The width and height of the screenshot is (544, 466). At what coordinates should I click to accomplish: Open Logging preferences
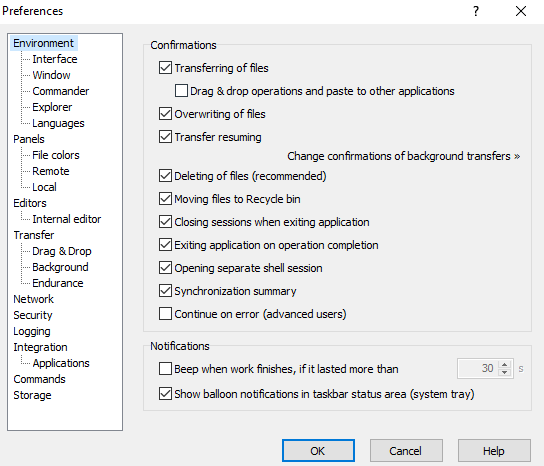pos(32,331)
